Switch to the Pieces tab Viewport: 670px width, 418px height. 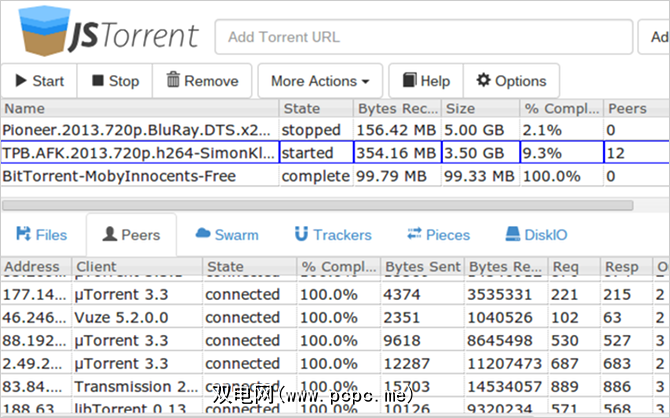438,235
